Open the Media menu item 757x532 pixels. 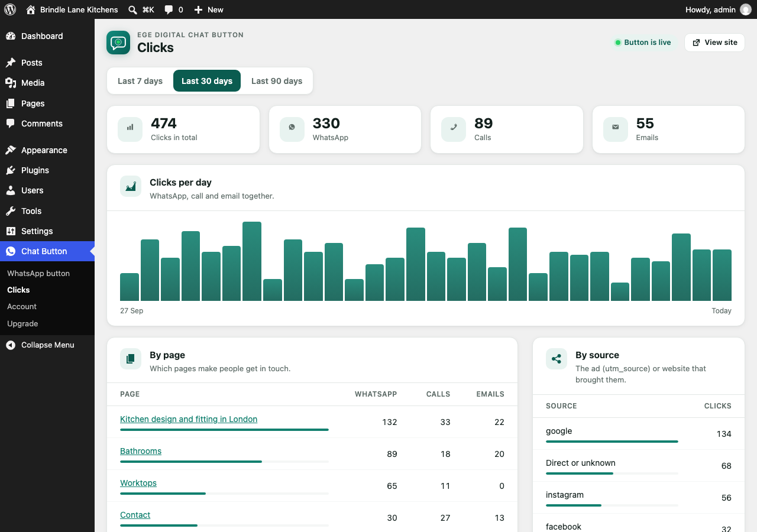point(47,83)
